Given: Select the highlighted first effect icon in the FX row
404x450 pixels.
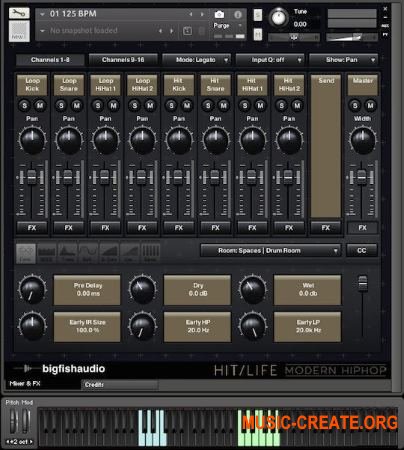Looking at the screenshot, I should (x=26, y=253).
